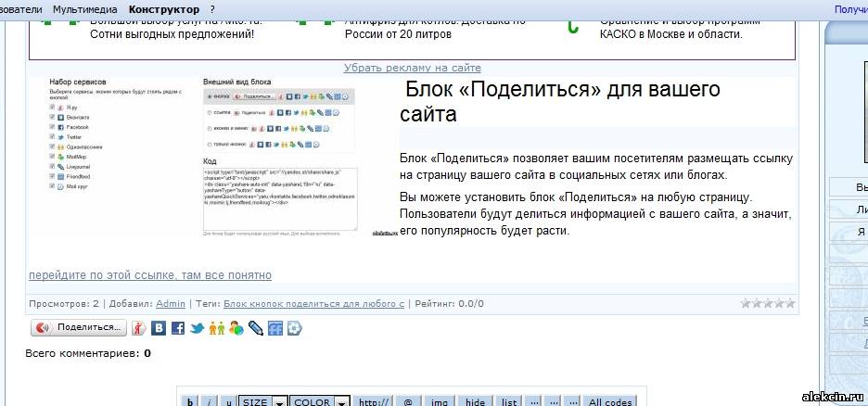The image size is (868, 406).
Task: Click the Всего комментариев: 0 text
Action: [88, 353]
